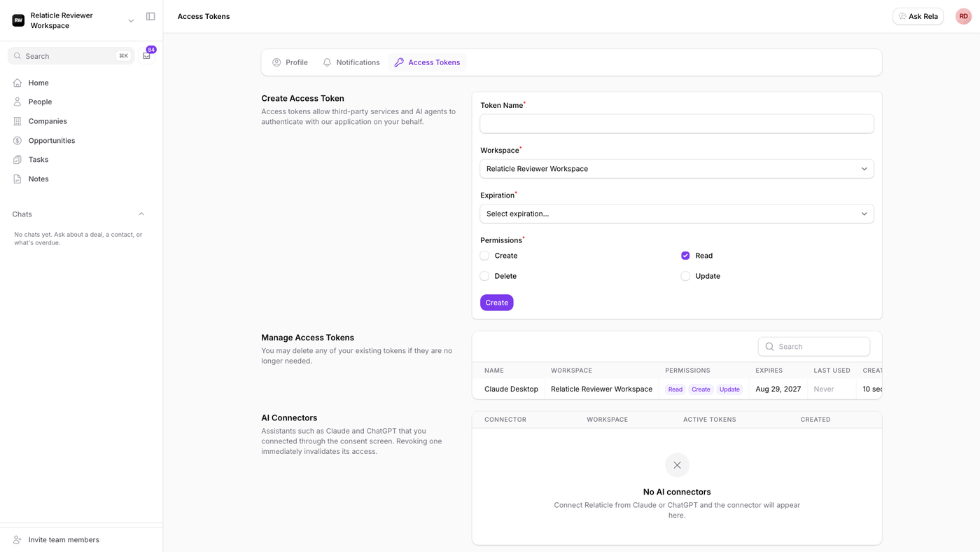Screen dimensions: 980x552
Task: Click the Manage Access Tokens search field
Action: pos(814,347)
